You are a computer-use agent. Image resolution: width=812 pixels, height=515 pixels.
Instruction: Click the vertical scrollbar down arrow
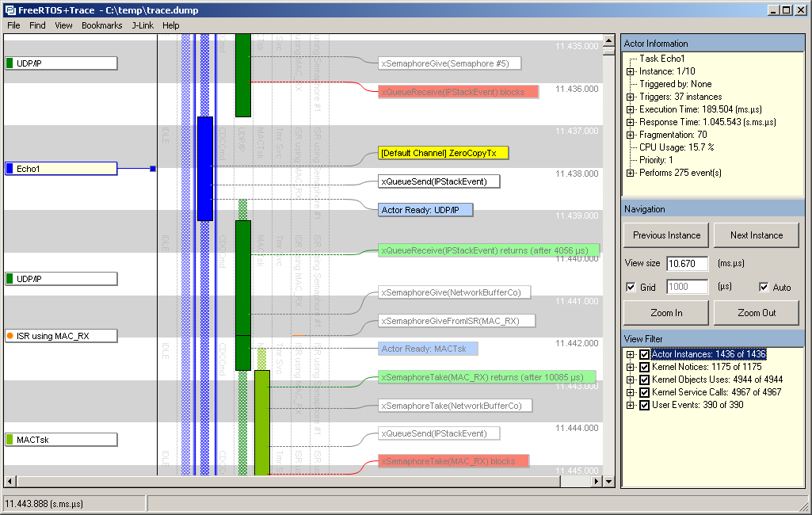click(x=609, y=481)
